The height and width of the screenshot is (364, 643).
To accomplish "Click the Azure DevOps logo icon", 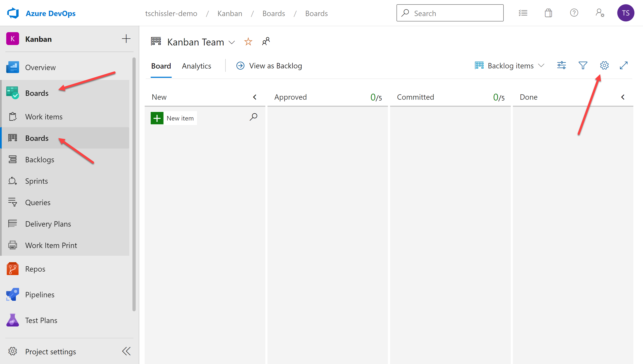I will [x=13, y=13].
